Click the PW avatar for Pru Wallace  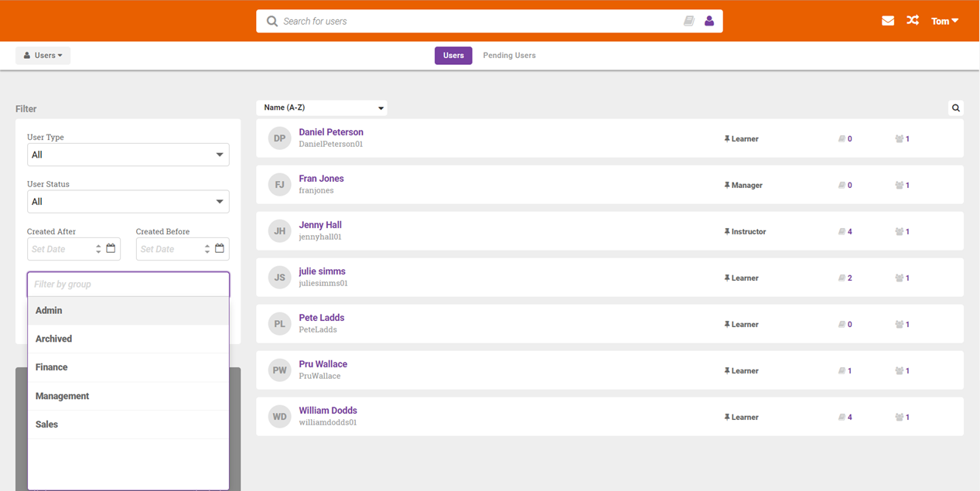[280, 370]
